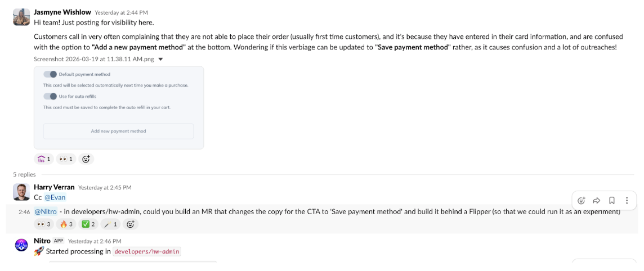The image size is (644, 271).
Task: Collapse the screenshot attachment with the arrow
Action: (160, 59)
